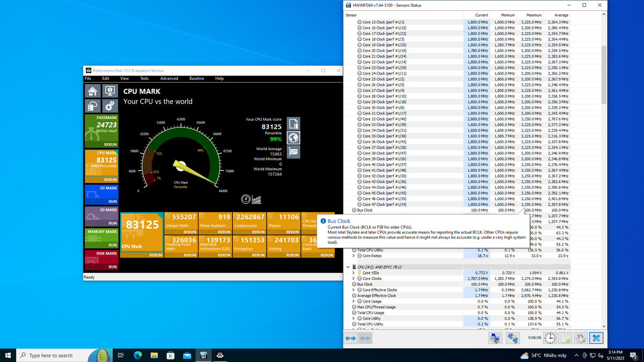This screenshot has height=362, width=644.
Task: Open the Tests menu in PerformanceTest
Action: pos(144,78)
